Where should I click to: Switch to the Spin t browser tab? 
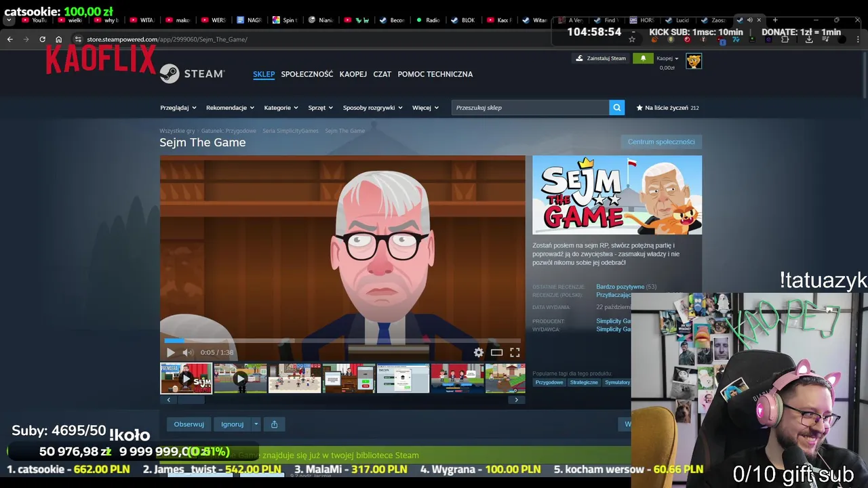click(285, 20)
